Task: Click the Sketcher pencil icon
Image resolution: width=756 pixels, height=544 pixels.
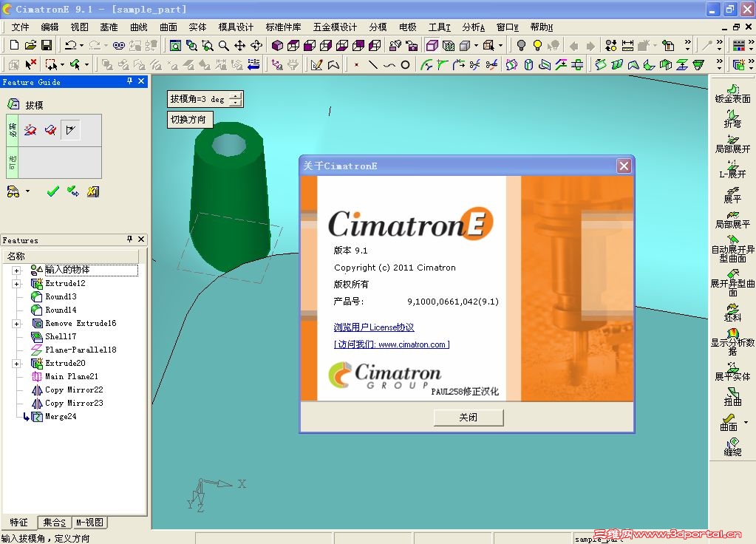Action: [x=317, y=64]
